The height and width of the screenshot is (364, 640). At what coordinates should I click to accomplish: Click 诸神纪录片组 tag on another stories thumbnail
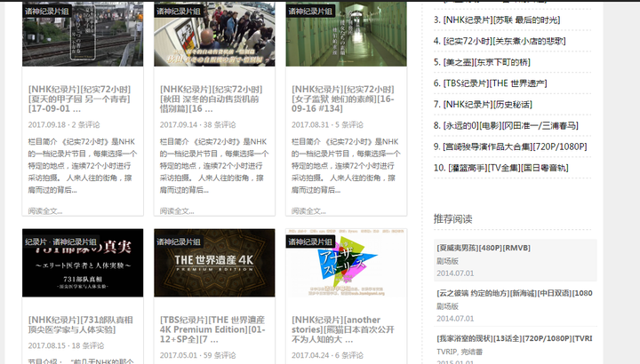(310, 241)
